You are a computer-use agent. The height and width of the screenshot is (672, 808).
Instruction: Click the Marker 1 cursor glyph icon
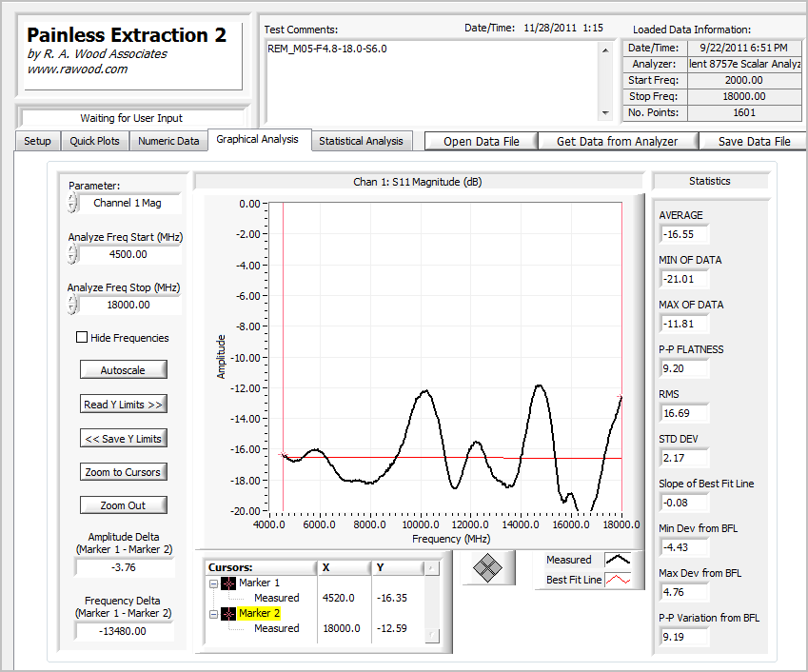click(228, 583)
